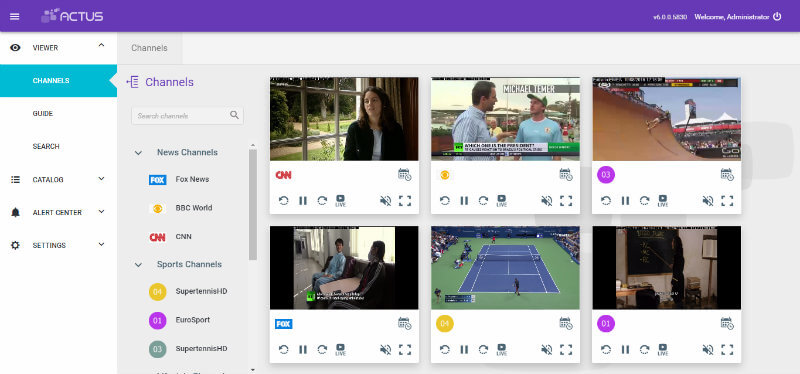800x374 pixels.
Task: Rewind the Fox video tile
Action: (x=284, y=350)
